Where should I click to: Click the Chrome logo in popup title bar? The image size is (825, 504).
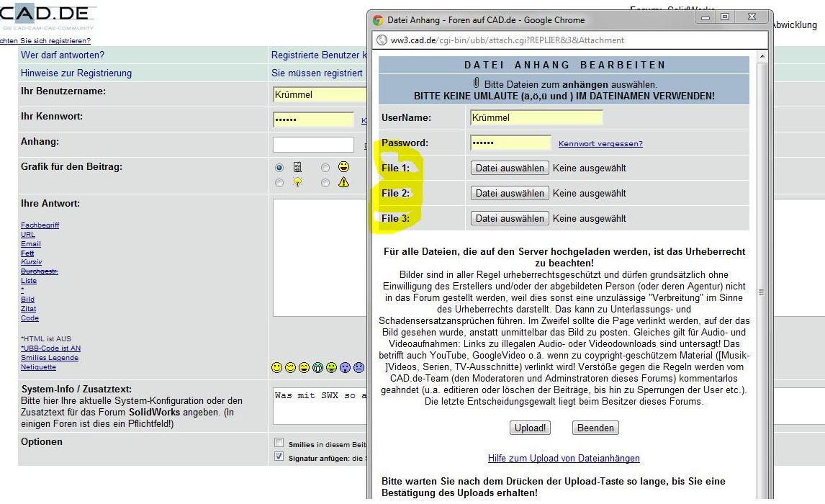click(378, 20)
